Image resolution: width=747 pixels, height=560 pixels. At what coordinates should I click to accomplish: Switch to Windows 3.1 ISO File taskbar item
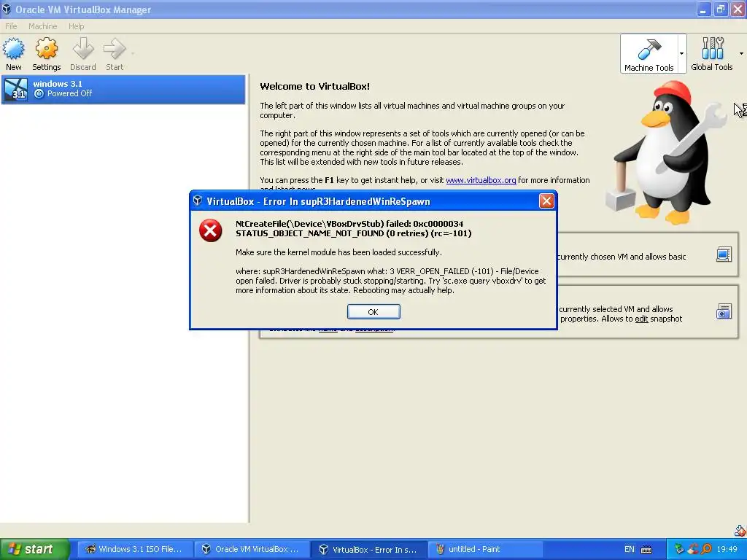tap(135, 549)
